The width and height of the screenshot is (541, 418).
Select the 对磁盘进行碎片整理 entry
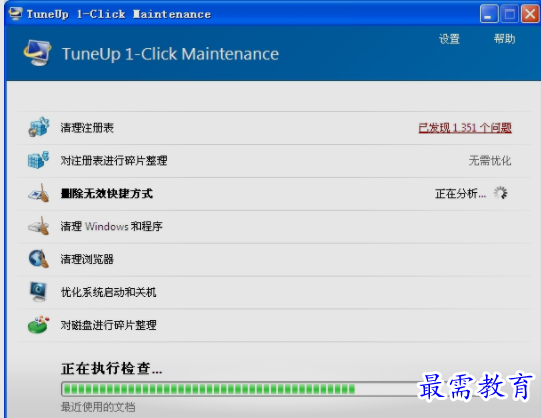coord(108,325)
